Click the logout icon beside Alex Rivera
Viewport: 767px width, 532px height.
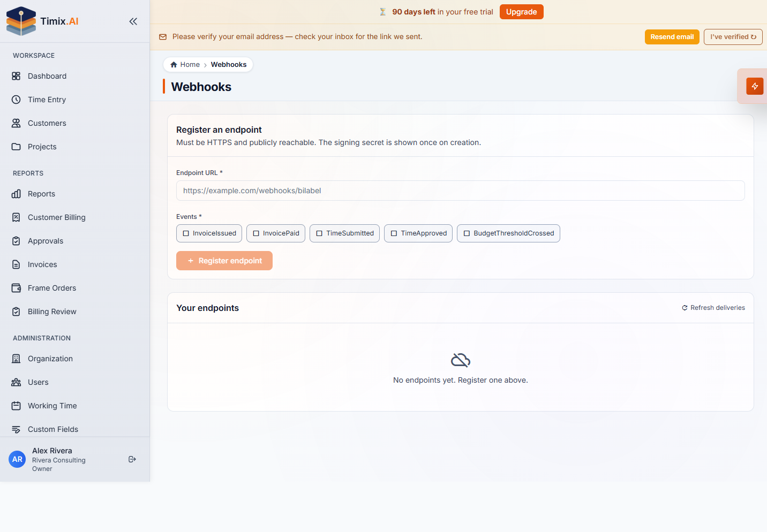click(x=132, y=459)
